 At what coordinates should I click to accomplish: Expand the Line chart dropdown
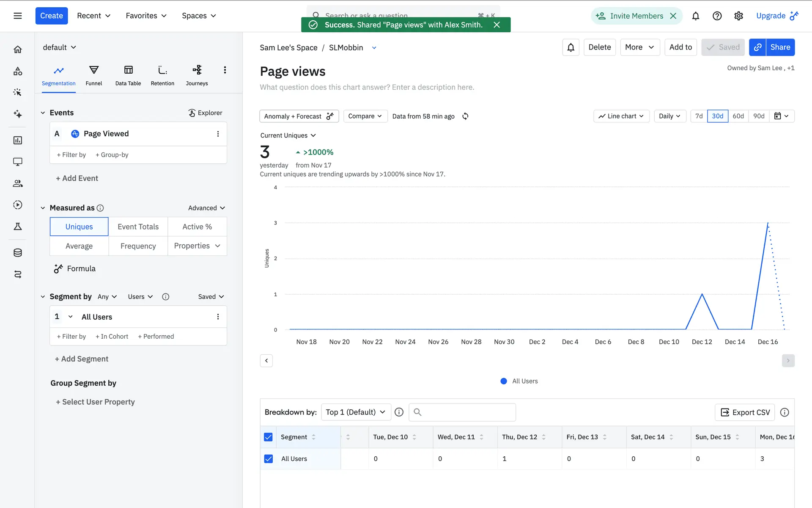621,116
